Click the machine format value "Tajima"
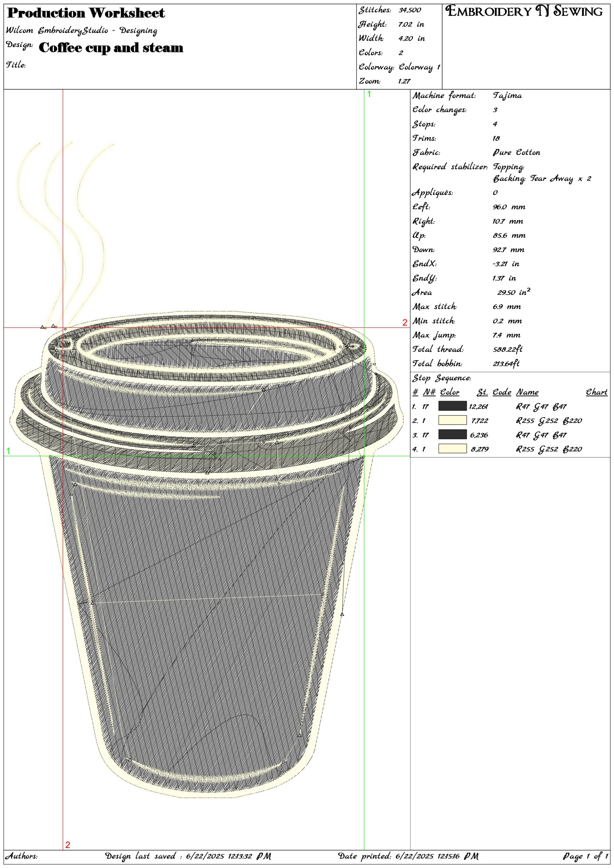Screen dimensions: 614x868 (x=507, y=96)
